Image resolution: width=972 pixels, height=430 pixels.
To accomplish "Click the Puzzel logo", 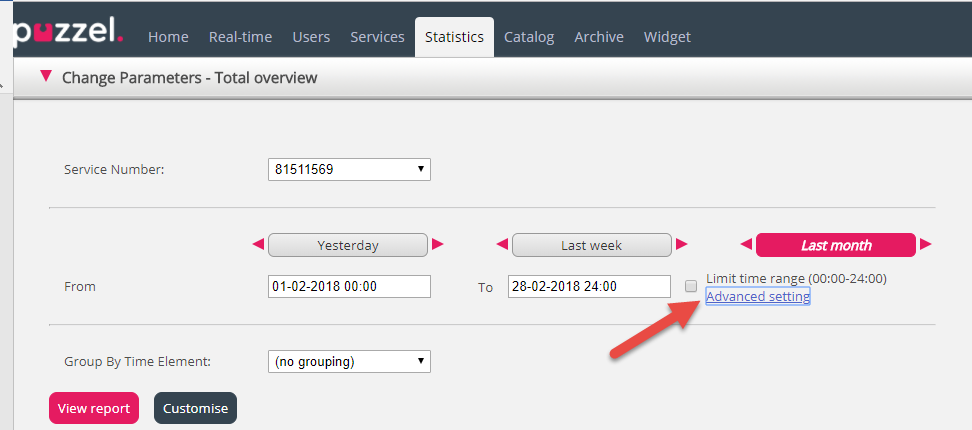I will pyautogui.click(x=68, y=35).
